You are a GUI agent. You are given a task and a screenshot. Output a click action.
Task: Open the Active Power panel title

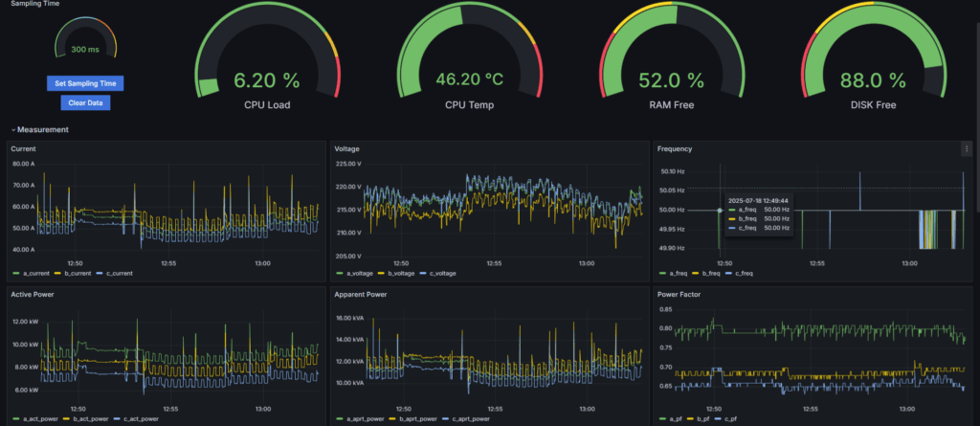(34, 295)
